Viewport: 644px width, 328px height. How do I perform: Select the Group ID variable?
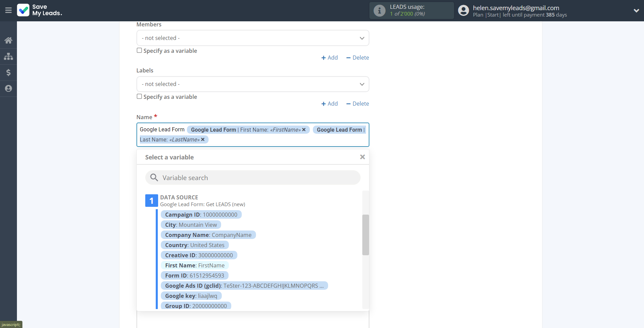coord(196,306)
